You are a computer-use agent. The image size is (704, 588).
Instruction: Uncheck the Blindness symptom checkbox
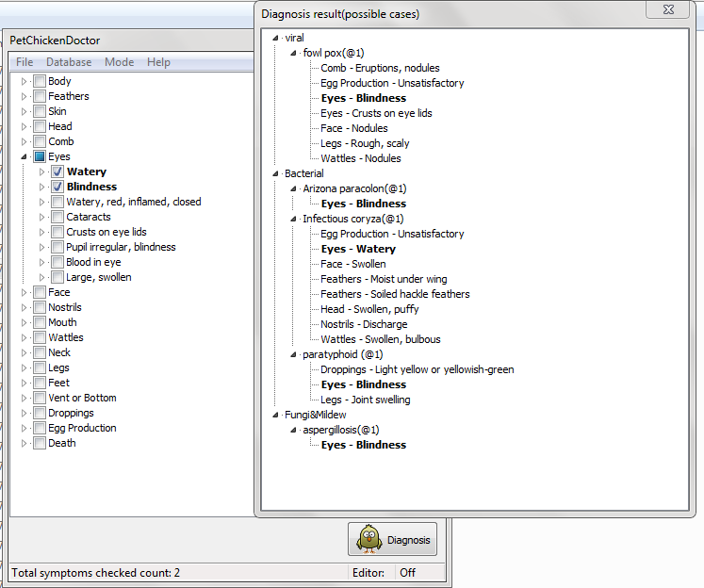(57, 187)
